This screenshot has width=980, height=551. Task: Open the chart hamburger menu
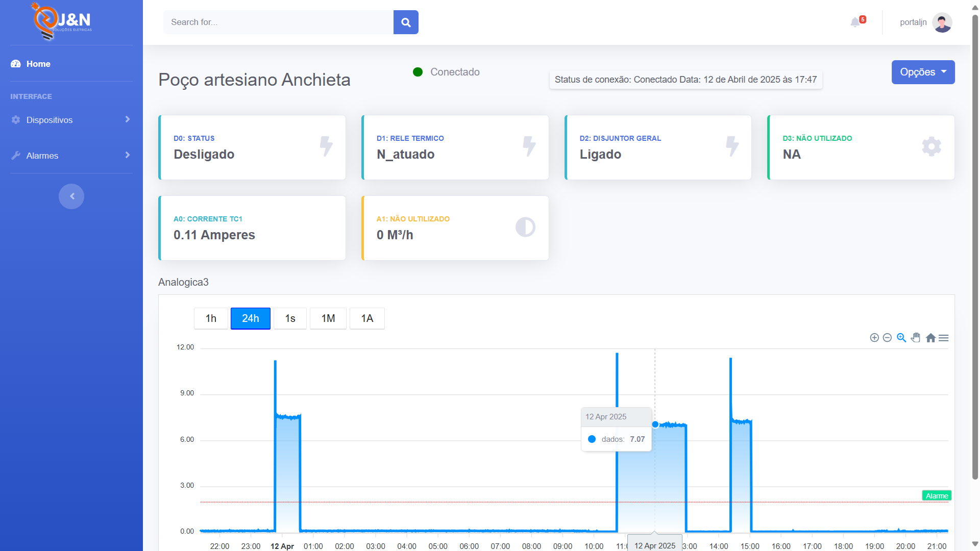coord(944,338)
